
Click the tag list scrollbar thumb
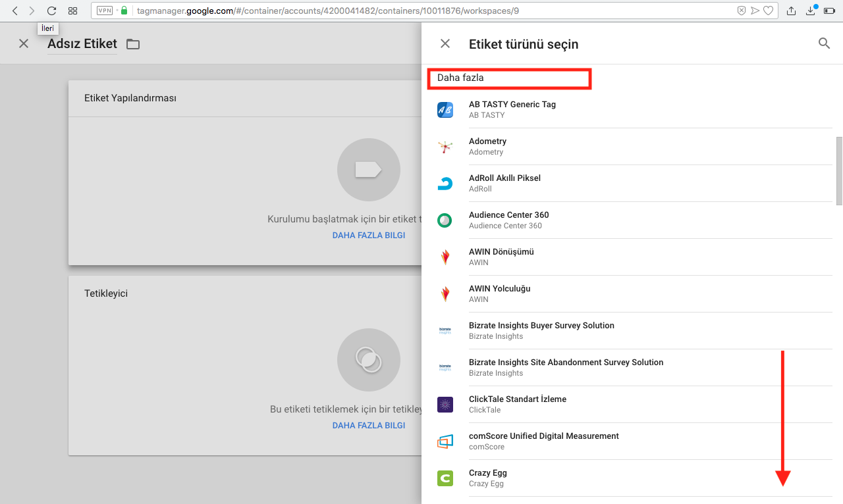click(x=839, y=171)
